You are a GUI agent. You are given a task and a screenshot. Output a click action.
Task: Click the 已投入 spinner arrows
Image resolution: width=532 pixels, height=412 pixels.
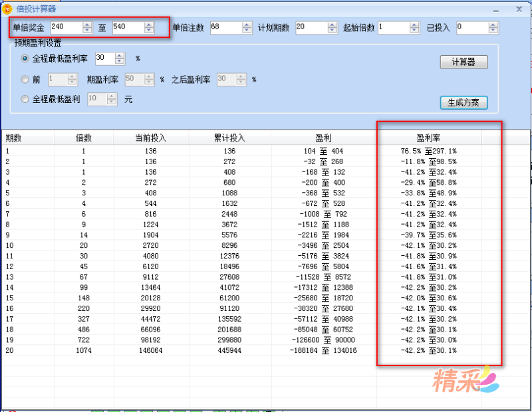pyautogui.click(x=493, y=27)
